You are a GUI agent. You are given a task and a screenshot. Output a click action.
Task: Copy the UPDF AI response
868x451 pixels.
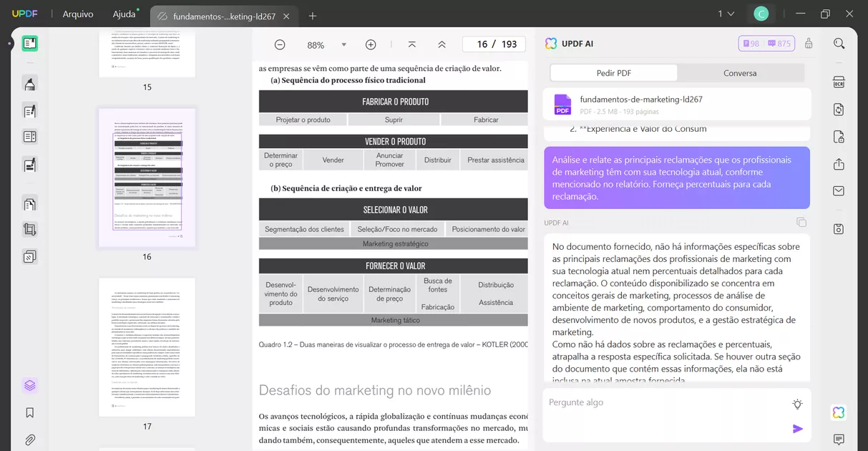tap(801, 222)
